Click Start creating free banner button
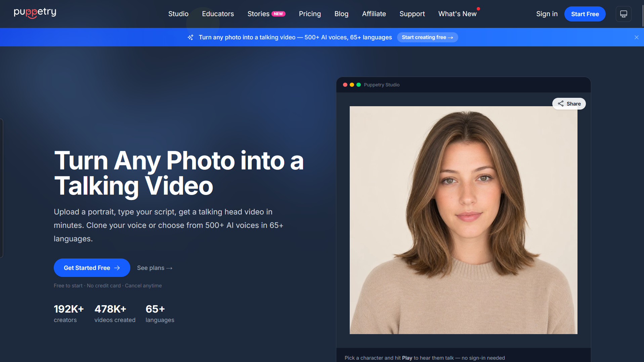 click(427, 37)
